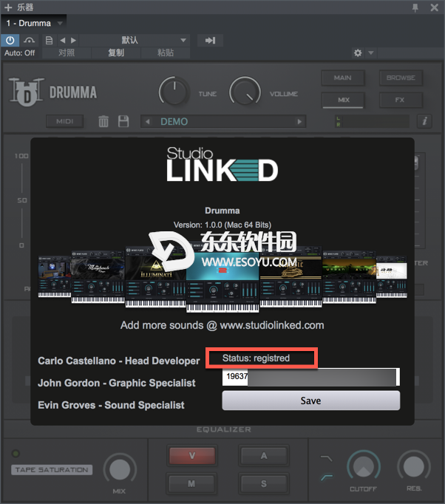Click the Status: registred text
The image size is (445, 504).
256,358
